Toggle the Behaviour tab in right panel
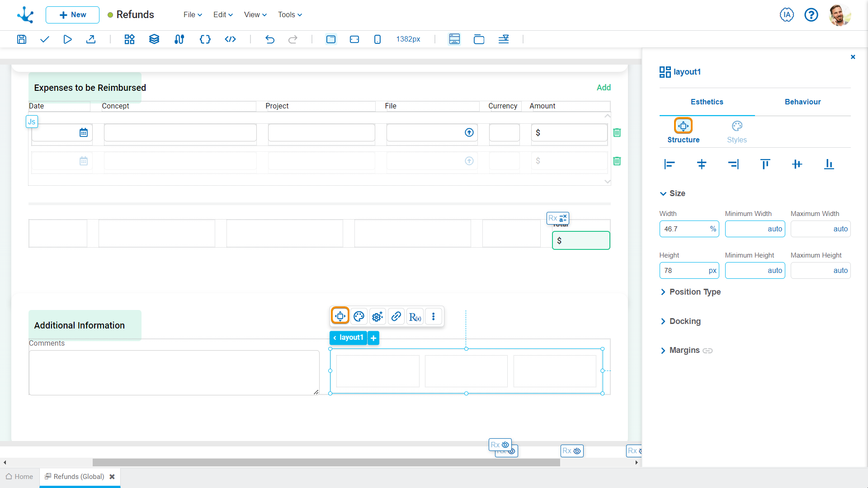 tap(802, 102)
